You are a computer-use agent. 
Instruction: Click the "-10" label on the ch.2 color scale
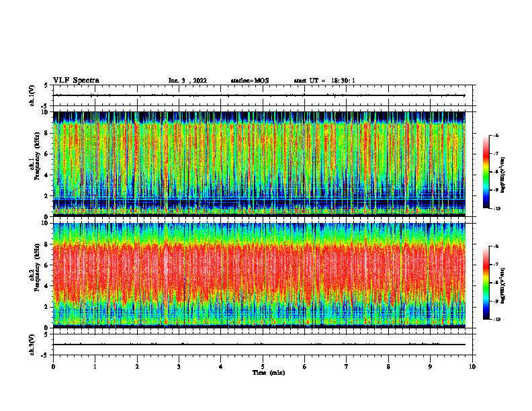497,319
